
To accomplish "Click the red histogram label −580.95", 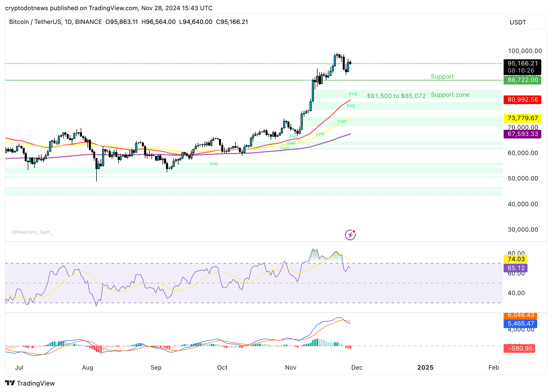I will pos(519,348).
